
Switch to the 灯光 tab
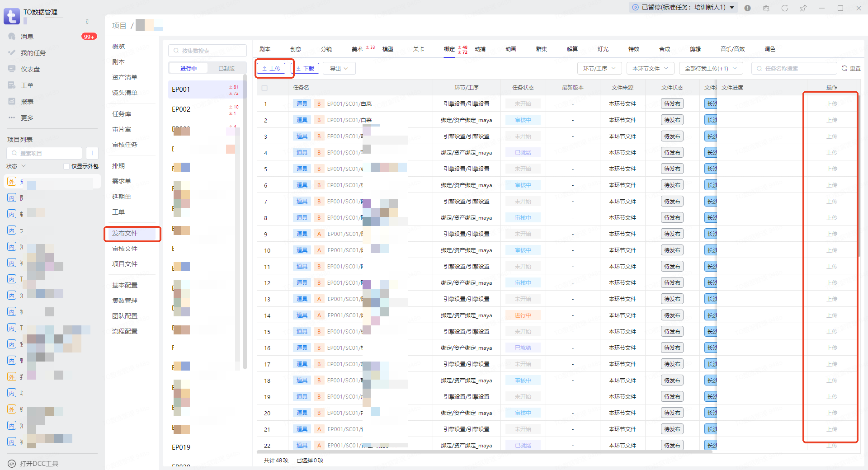click(x=603, y=49)
